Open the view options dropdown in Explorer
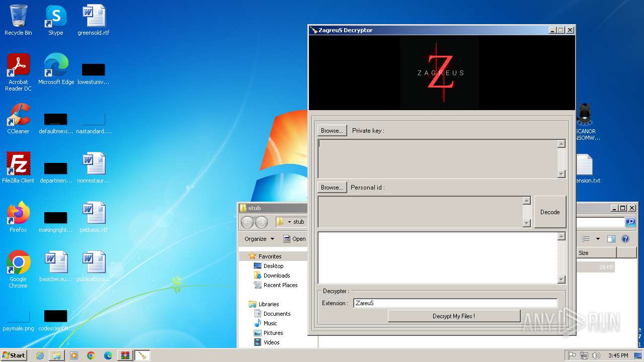The image size is (644, 362). tap(598, 239)
